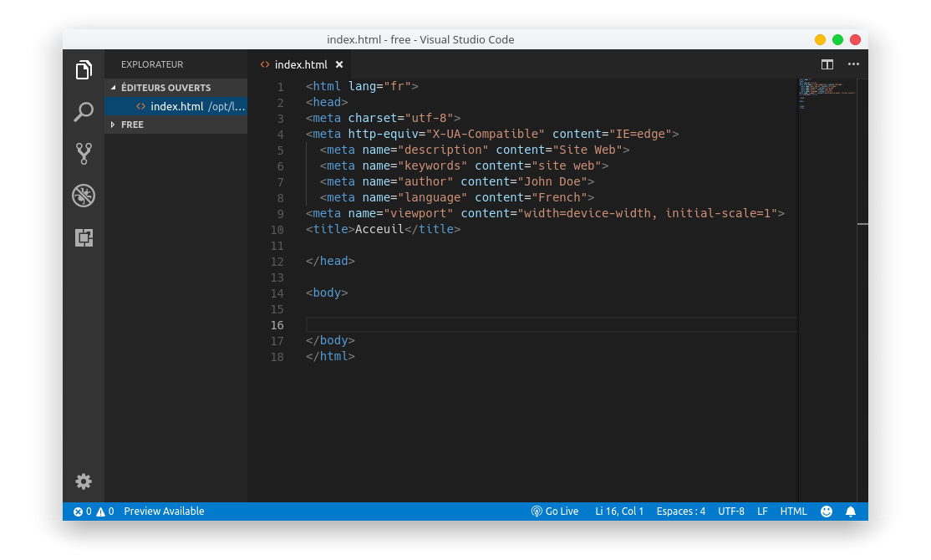Click the feedback smiley icon
The image size is (931, 560).
827,512
